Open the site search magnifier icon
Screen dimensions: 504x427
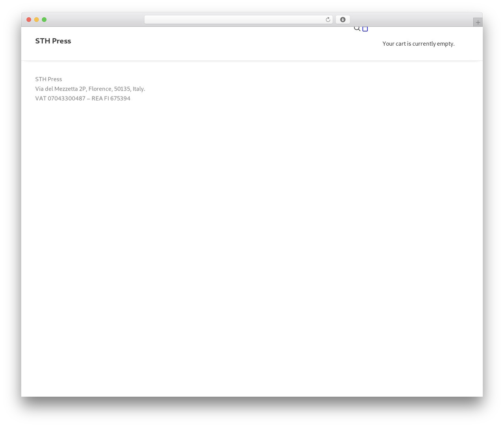coord(357,28)
